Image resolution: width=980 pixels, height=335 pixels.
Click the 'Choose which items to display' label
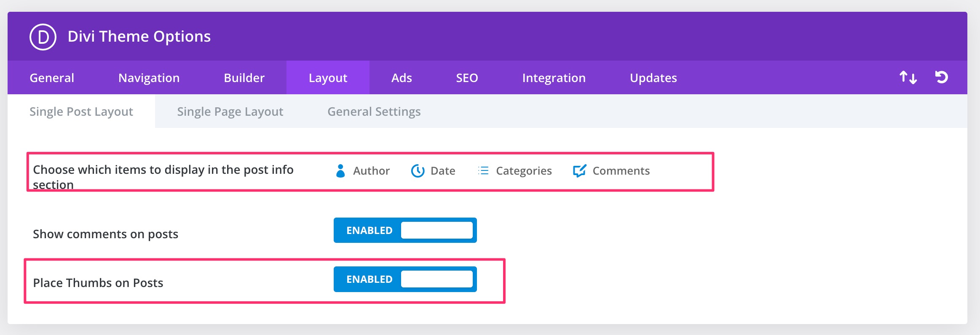tap(163, 177)
